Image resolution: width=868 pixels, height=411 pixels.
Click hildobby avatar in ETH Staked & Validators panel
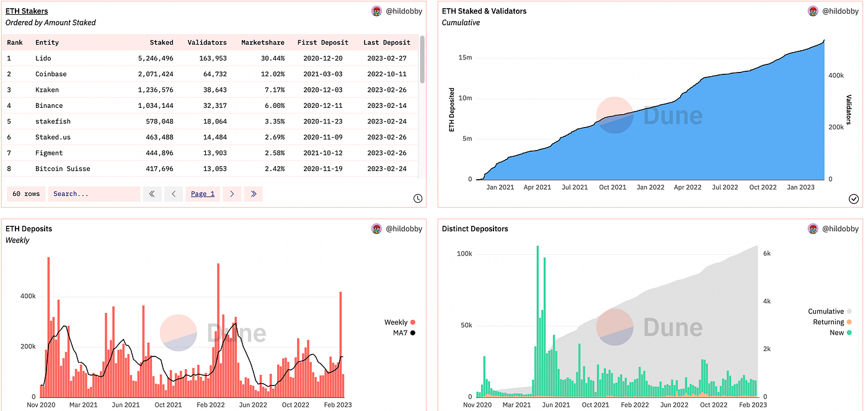coord(813,11)
